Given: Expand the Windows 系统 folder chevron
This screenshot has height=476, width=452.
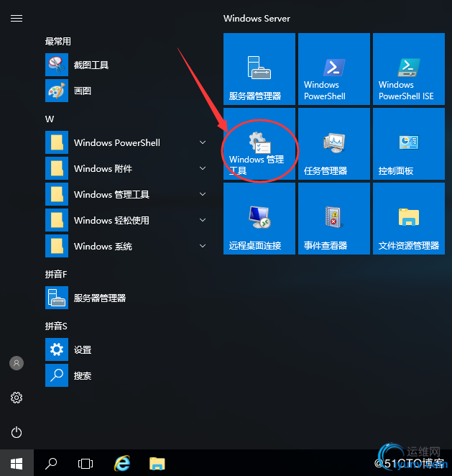Looking at the screenshot, I should (x=203, y=246).
